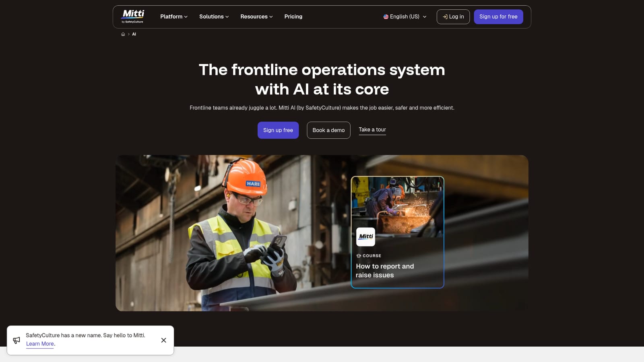Book a demo

tap(328, 130)
